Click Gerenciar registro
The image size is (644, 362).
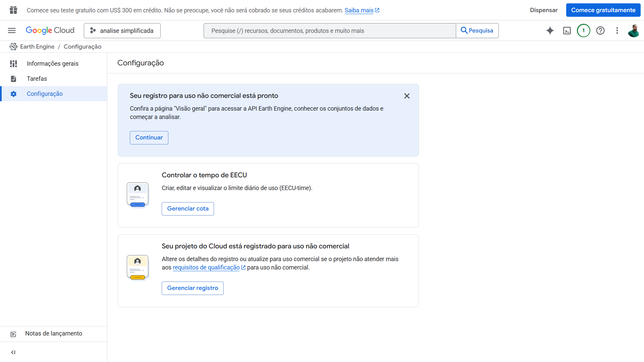(192, 288)
